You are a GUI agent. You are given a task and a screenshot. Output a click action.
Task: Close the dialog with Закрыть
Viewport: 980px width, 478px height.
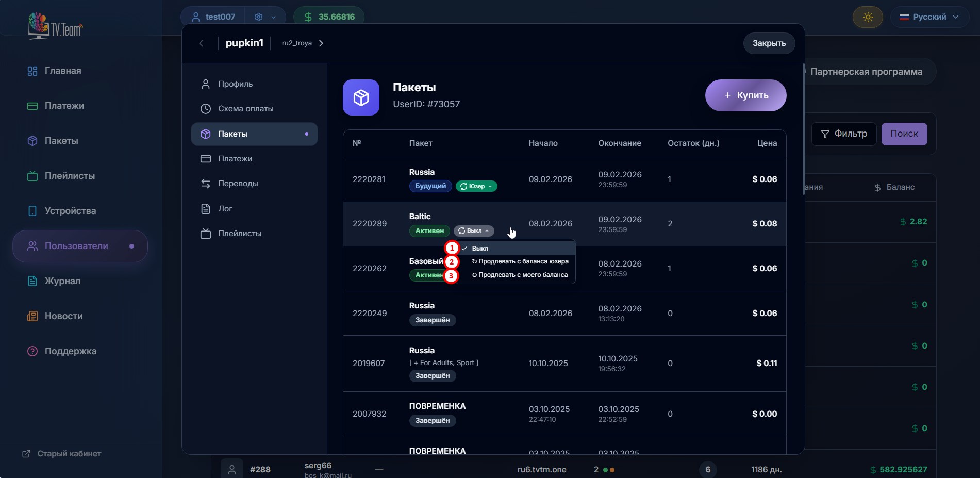tap(769, 43)
